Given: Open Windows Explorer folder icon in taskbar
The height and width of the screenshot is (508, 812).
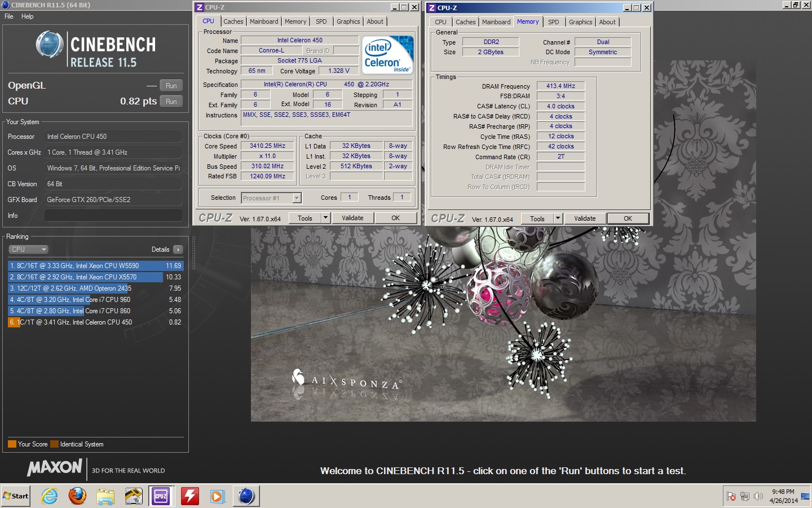Looking at the screenshot, I should (x=105, y=496).
